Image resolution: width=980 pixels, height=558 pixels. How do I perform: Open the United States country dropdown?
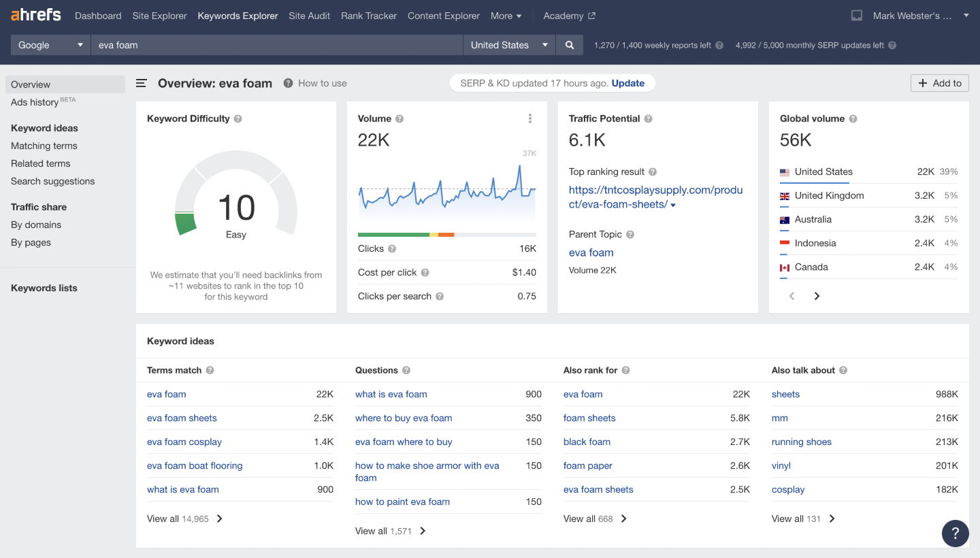509,45
